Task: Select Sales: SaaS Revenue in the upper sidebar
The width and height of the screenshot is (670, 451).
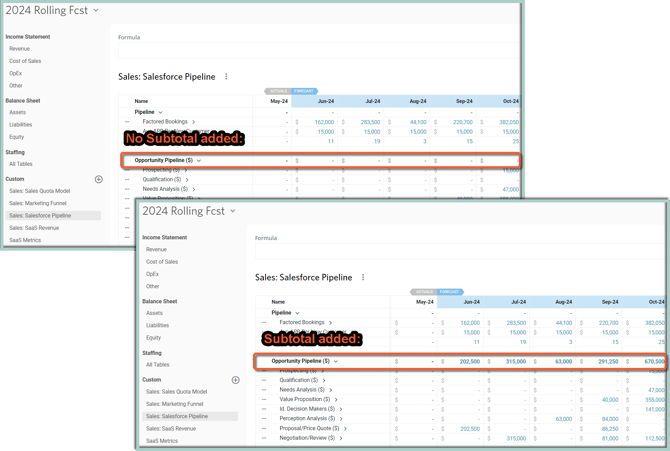Action: point(38,228)
